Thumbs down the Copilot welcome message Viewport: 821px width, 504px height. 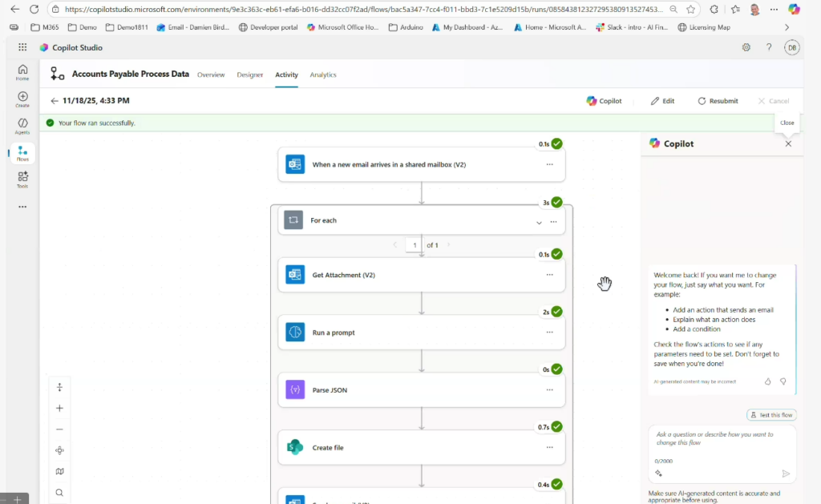[x=783, y=381]
